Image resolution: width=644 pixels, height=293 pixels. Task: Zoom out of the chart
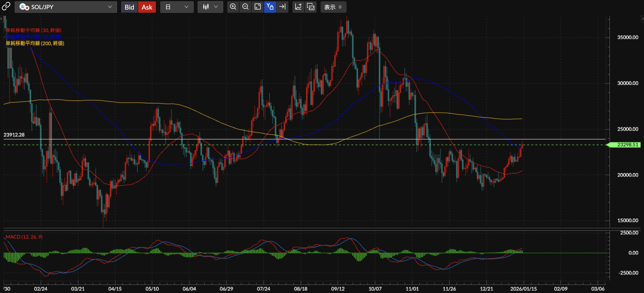click(x=245, y=7)
